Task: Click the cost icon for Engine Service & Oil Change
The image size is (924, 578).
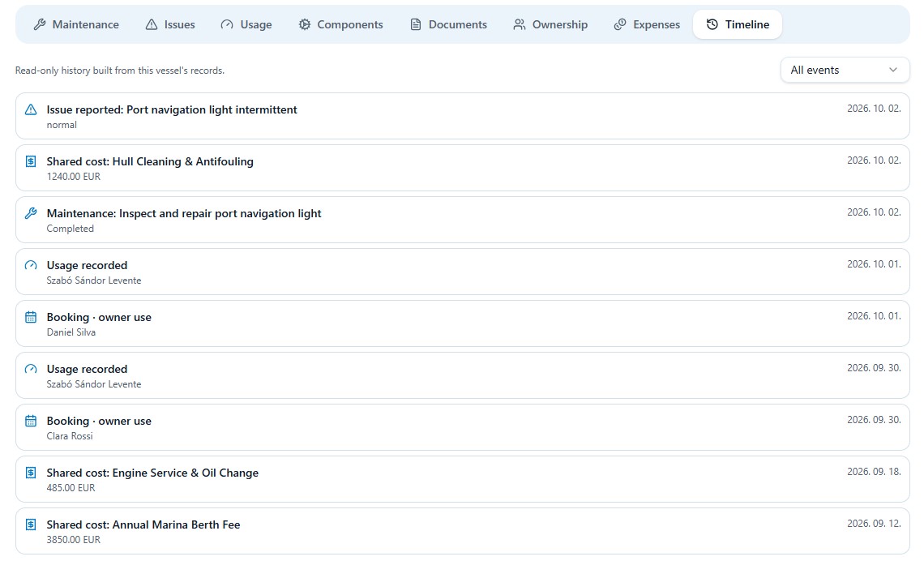Action: tap(31, 473)
